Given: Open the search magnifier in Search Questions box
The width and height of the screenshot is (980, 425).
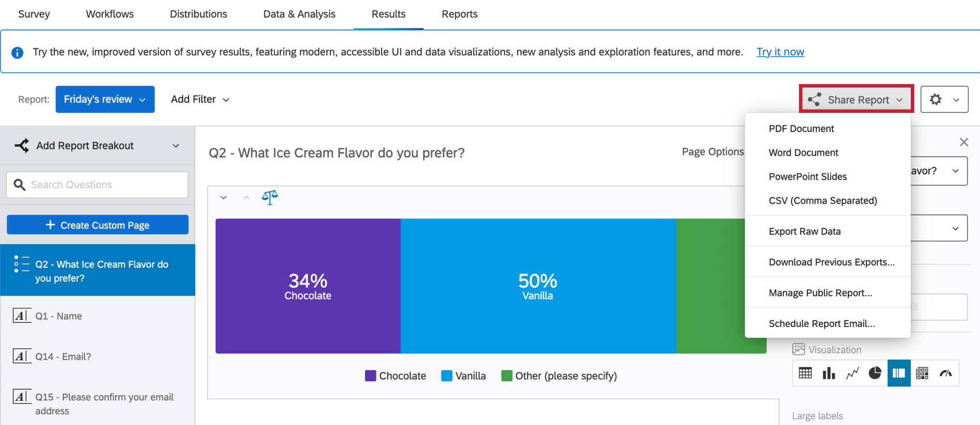Looking at the screenshot, I should point(20,184).
